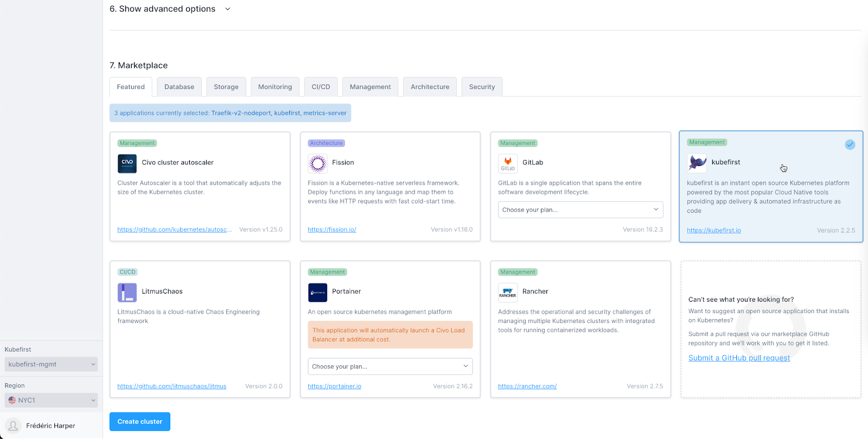Click Can't see what you're looking for heading
This screenshot has height=439, width=868.
point(741,300)
